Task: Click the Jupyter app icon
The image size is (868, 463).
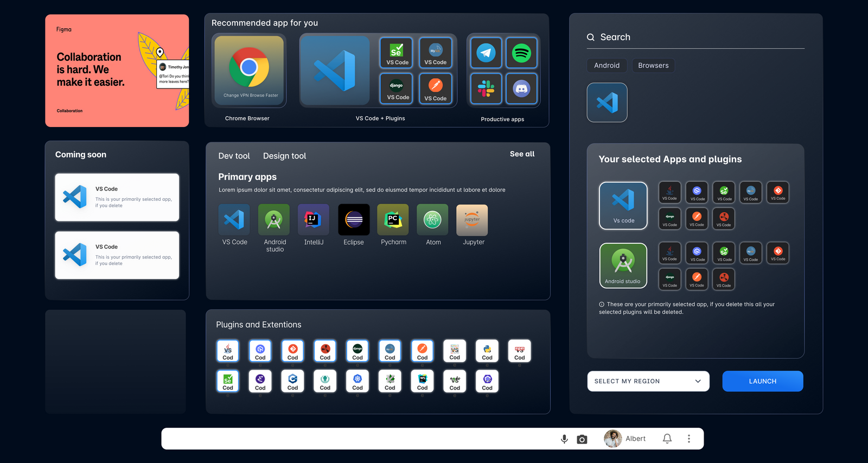Action: 473,220
